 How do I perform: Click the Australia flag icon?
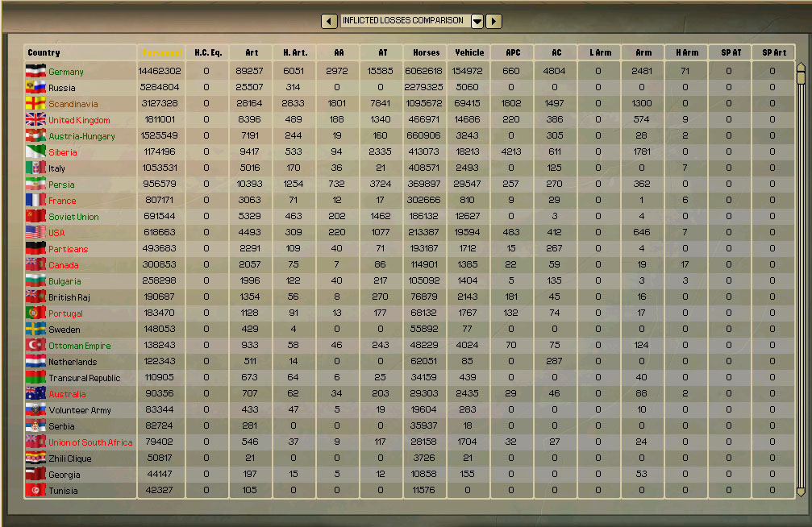(35, 393)
